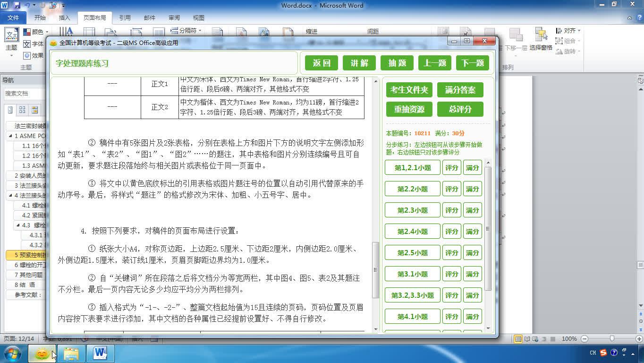
Task: Go to heading '参考文献'
Action: 27,295
